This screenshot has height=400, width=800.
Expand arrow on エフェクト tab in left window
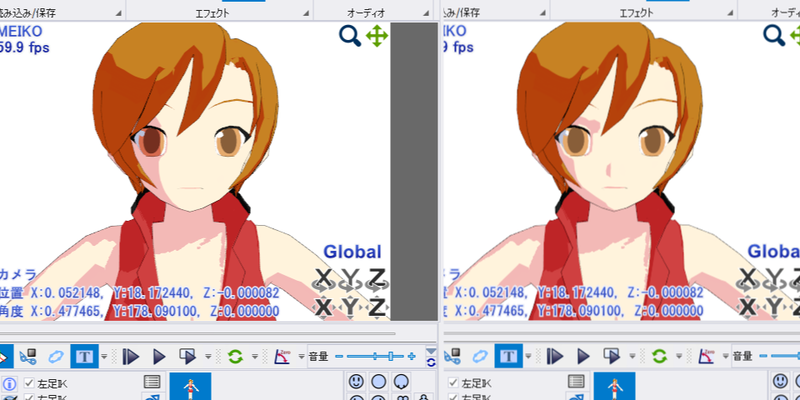(307, 13)
